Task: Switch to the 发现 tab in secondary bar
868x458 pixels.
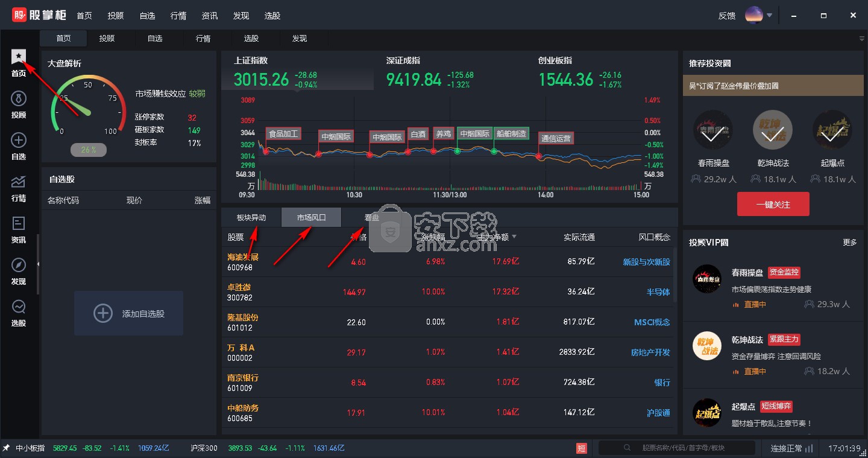Action: coord(300,39)
